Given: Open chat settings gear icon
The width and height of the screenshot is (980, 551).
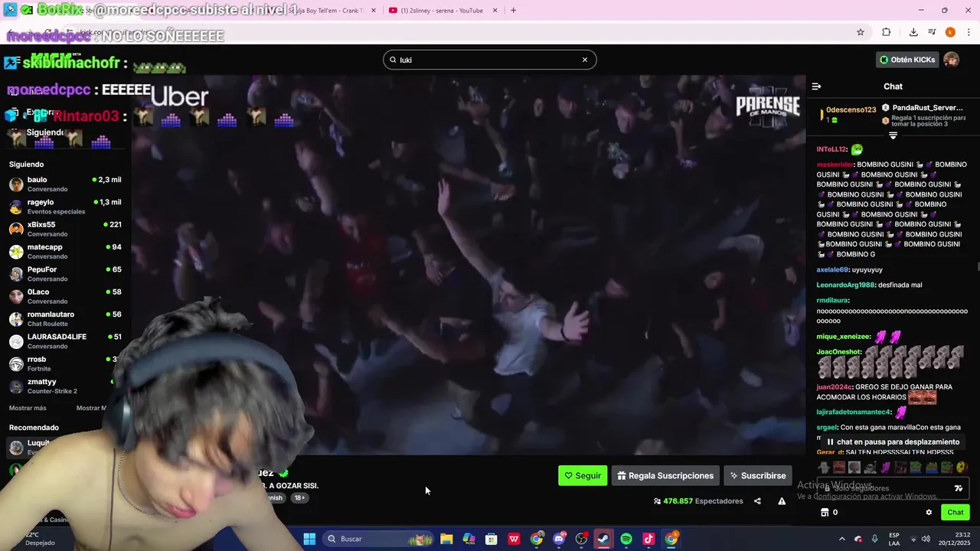Looking at the screenshot, I should 929,513.
